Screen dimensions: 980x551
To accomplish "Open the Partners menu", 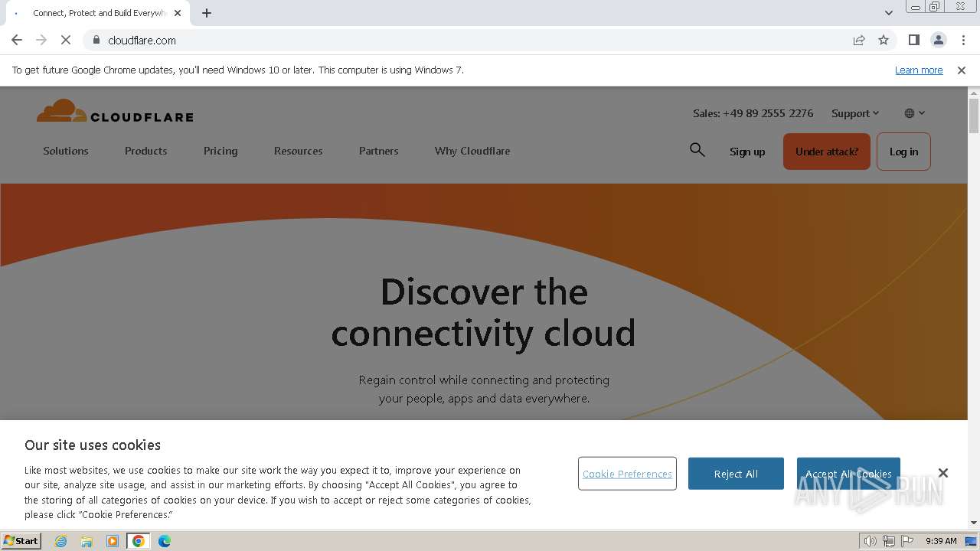I will click(378, 151).
